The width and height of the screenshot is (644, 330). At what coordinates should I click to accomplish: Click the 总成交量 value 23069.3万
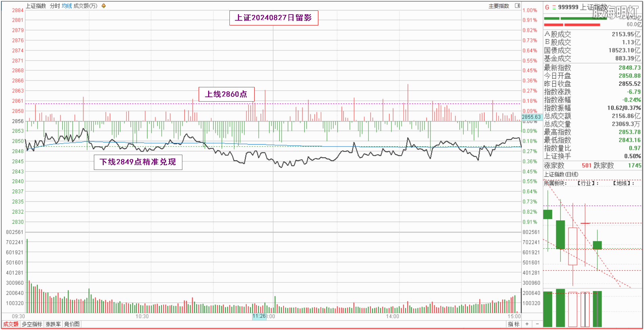click(x=627, y=124)
